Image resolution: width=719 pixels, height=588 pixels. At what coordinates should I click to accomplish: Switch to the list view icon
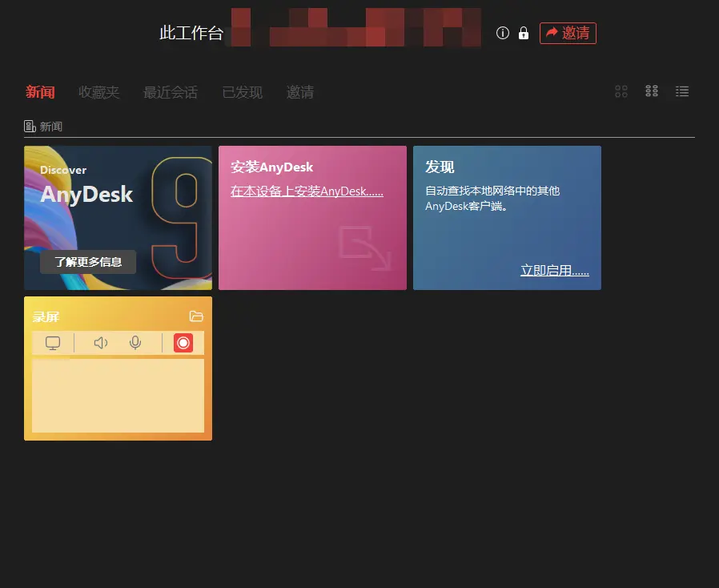coord(682,91)
